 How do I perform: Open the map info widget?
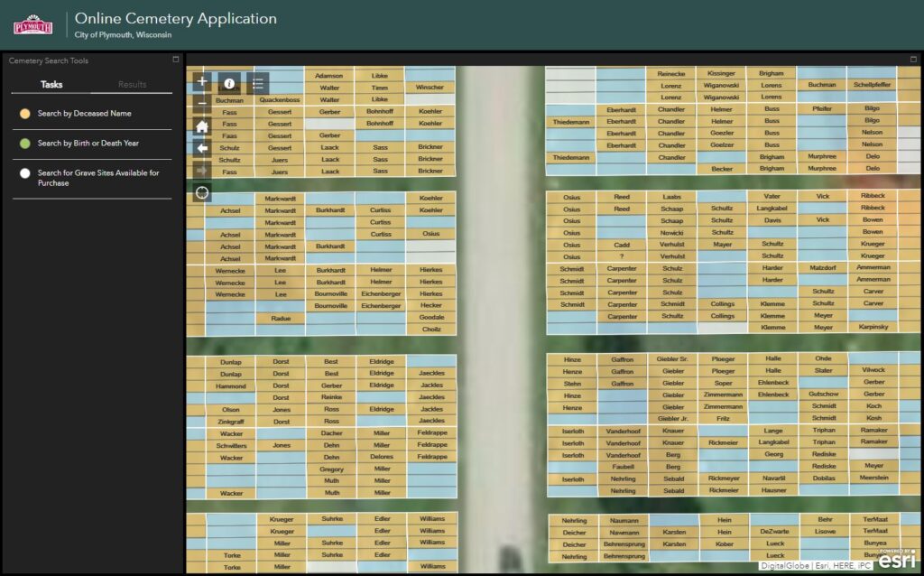pos(229,83)
